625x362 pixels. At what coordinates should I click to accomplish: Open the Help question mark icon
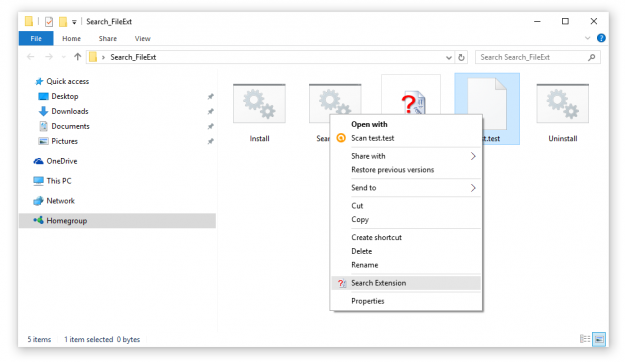click(x=601, y=38)
